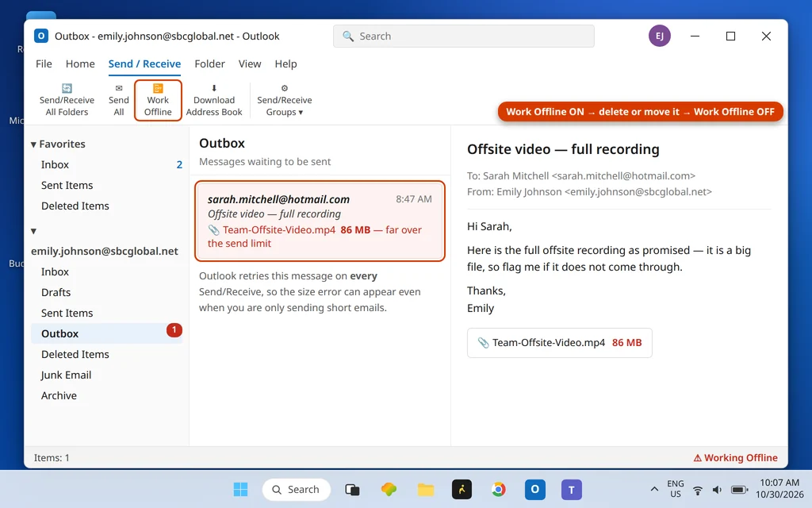
Task: Click the Items: 1 status text
Action: coord(52,458)
